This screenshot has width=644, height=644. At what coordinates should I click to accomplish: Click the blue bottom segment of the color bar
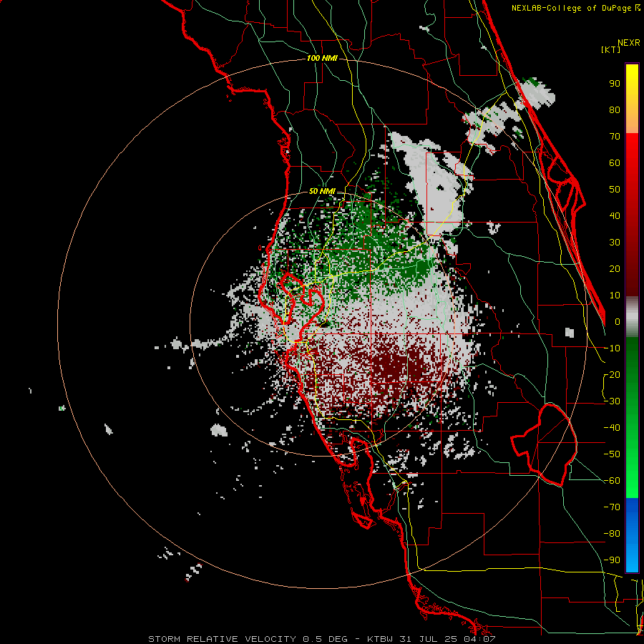(632, 535)
